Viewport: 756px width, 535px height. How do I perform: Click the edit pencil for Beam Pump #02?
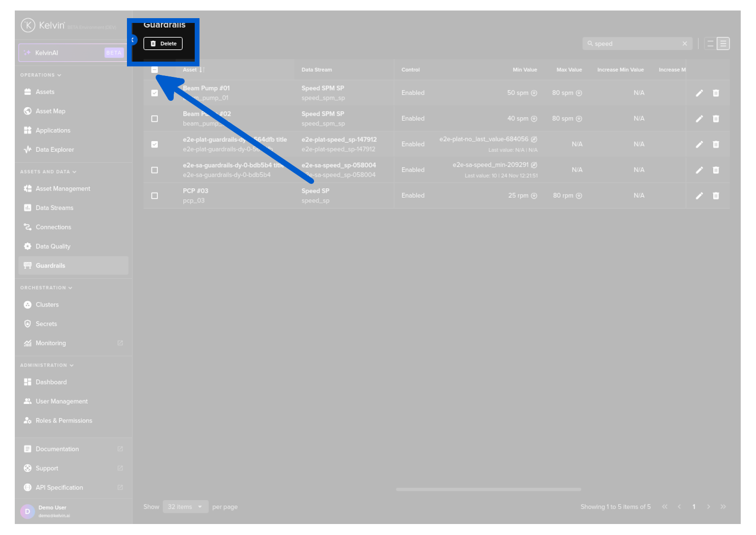(699, 119)
